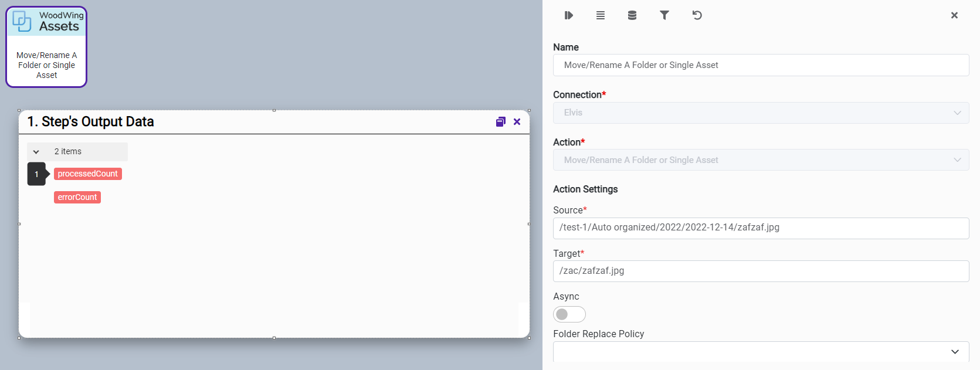Close the Step's Output Data window
980x370 pixels.
pyautogui.click(x=517, y=122)
